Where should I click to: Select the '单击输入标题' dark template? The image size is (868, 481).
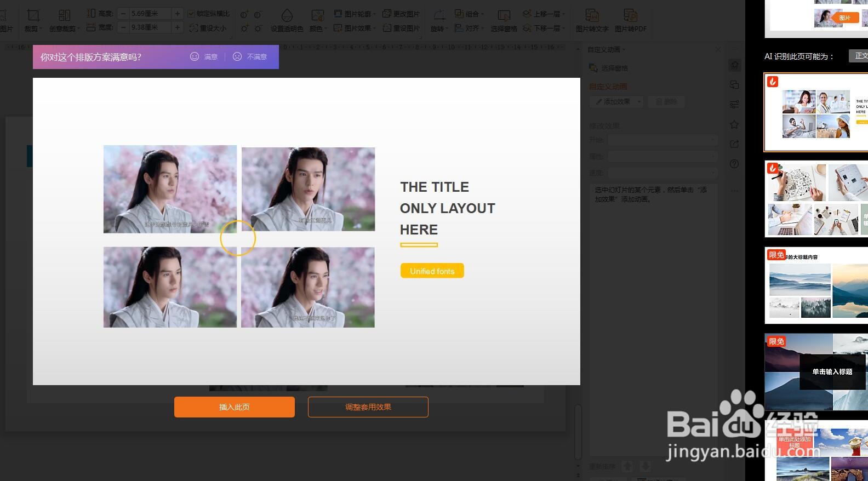[x=816, y=372]
